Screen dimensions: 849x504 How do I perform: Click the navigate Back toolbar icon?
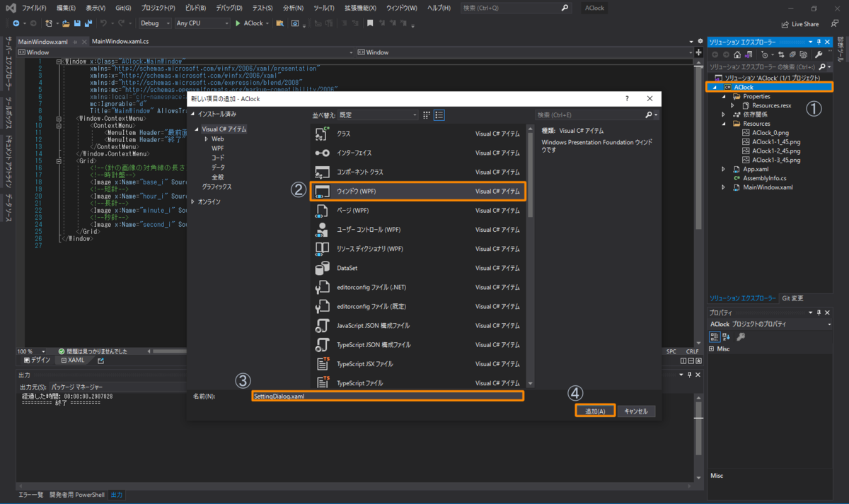[x=16, y=23]
